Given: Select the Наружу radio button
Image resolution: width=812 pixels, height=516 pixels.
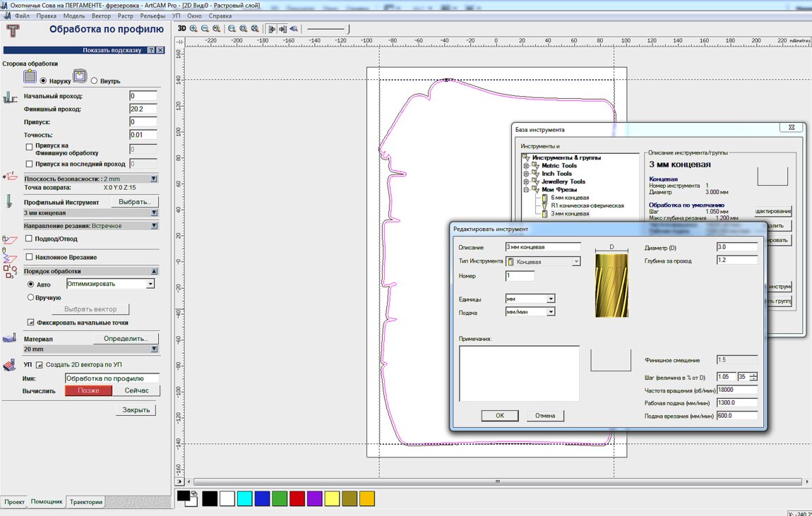Looking at the screenshot, I should tap(43, 80).
